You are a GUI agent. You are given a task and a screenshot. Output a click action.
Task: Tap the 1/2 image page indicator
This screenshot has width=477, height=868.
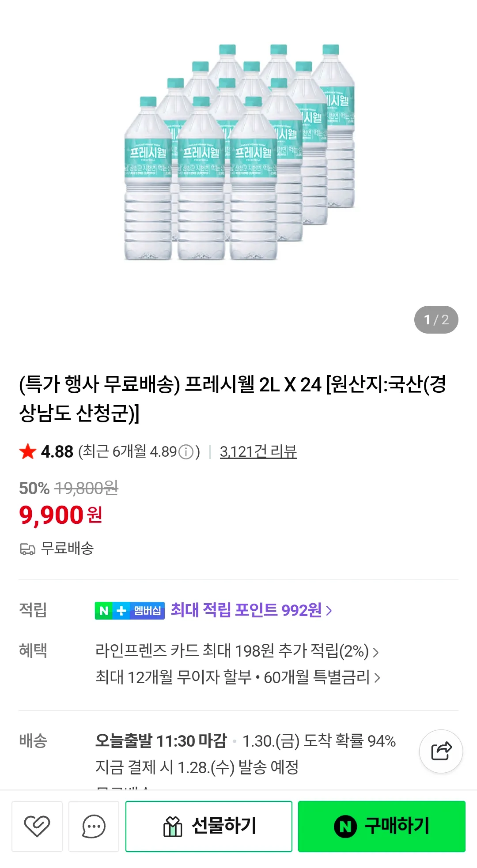[436, 319]
